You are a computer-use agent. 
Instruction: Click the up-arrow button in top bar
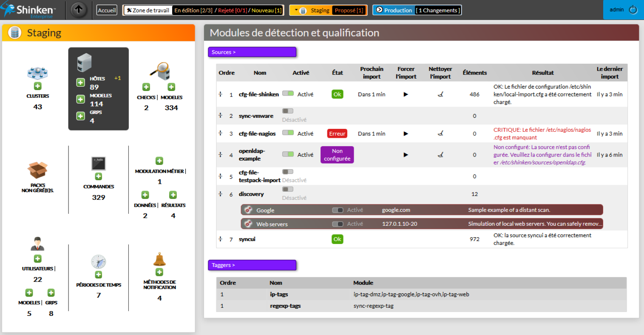(x=79, y=10)
